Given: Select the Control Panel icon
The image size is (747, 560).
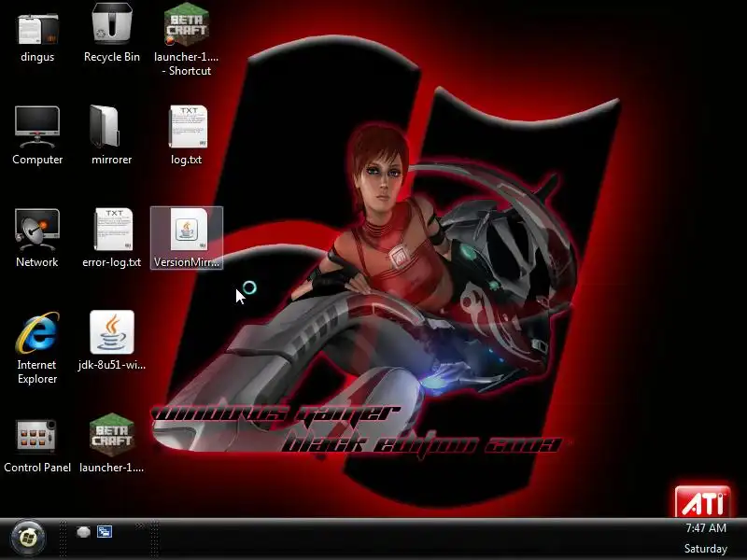Looking at the screenshot, I should pyautogui.click(x=37, y=445).
